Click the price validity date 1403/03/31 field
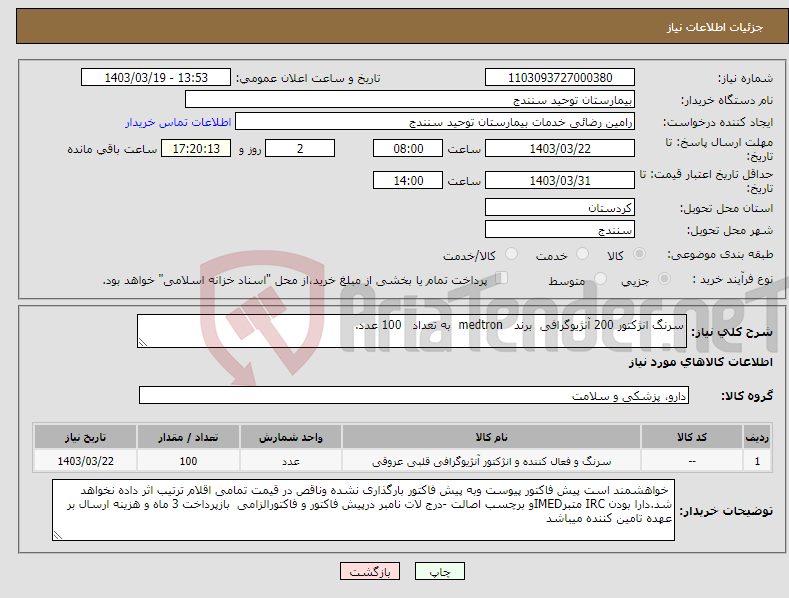 [560, 180]
